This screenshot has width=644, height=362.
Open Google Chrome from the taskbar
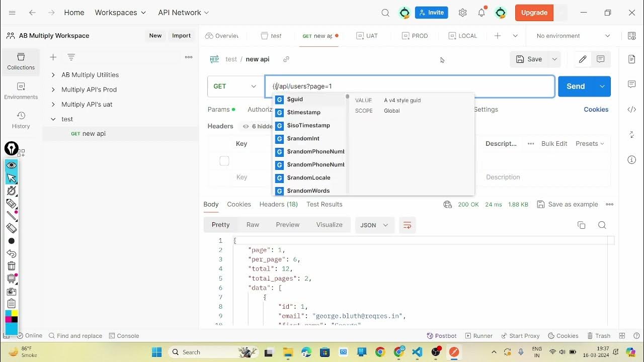[x=380, y=352]
